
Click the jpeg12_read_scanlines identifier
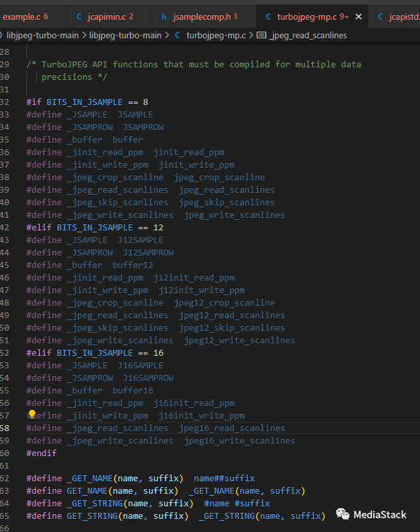231,316
